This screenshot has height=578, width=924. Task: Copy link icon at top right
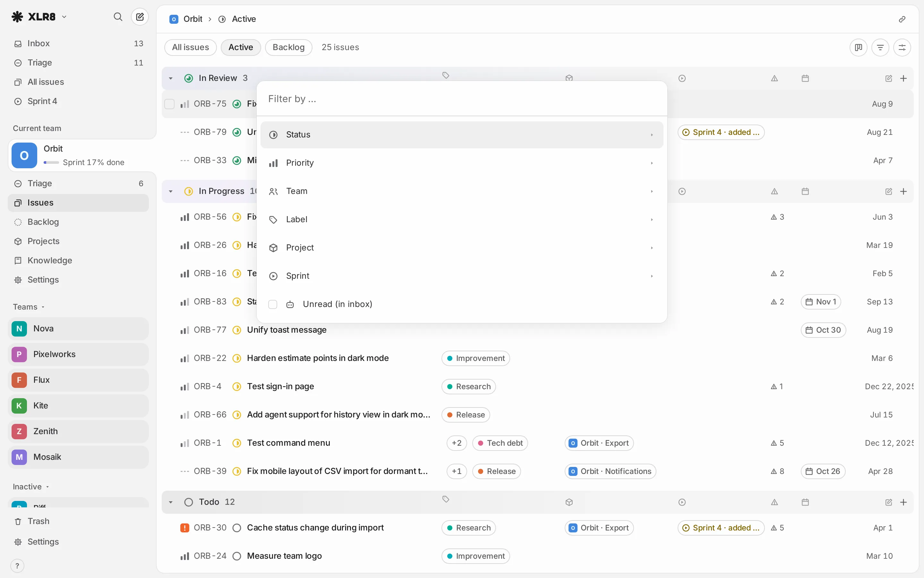click(902, 19)
